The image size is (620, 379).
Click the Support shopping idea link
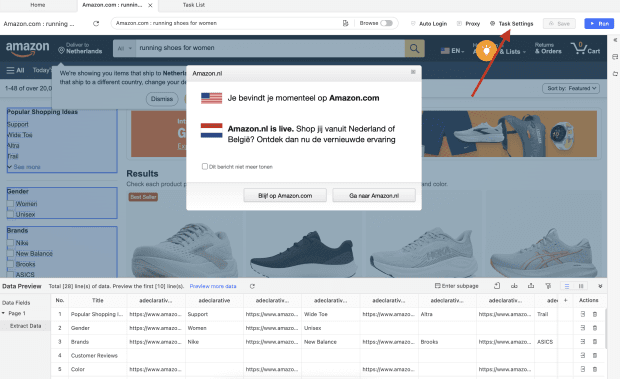(18, 124)
